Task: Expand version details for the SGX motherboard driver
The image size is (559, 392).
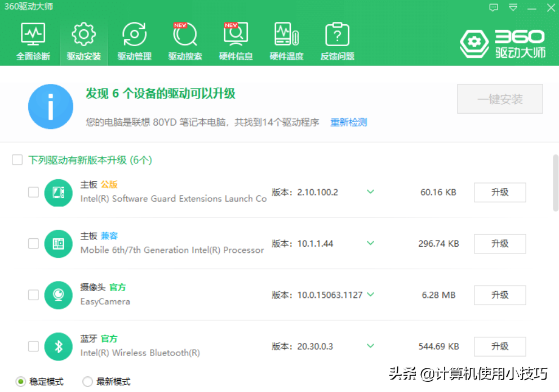Action: coord(370,192)
